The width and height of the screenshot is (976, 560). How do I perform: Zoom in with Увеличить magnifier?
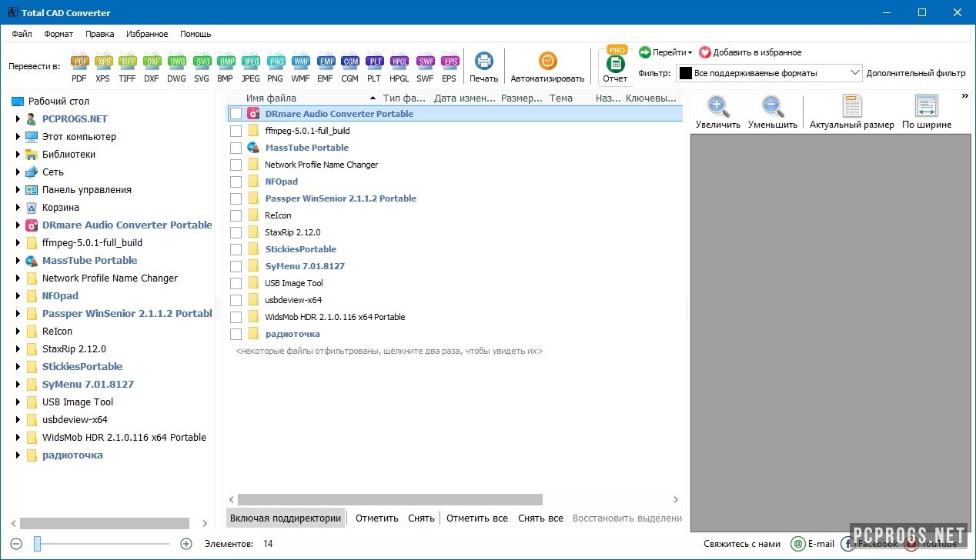tap(718, 112)
